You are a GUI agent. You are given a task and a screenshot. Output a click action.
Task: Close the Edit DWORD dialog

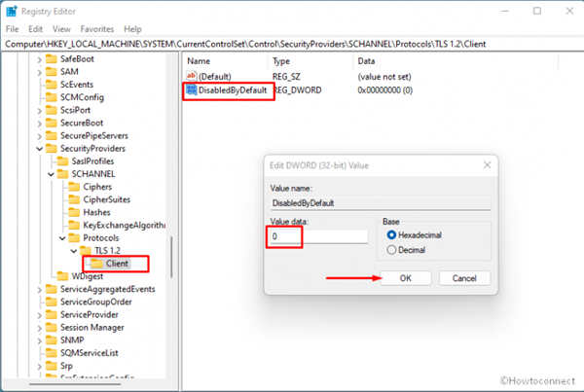point(487,165)
